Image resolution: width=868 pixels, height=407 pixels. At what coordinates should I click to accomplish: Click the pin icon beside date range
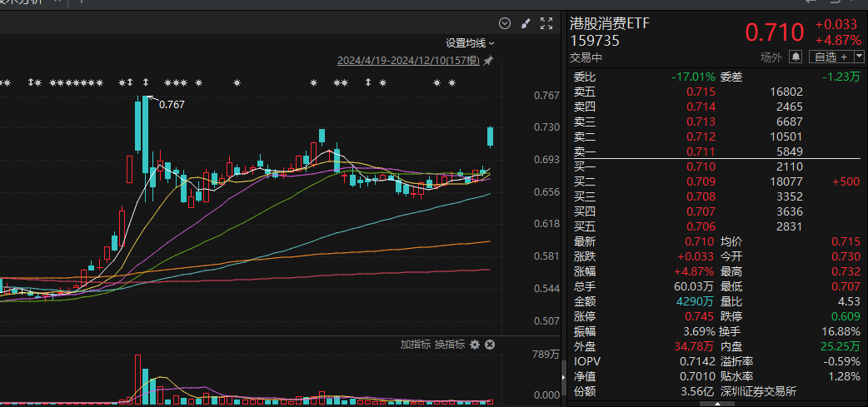pyautogui.click(x=488, y=61)
